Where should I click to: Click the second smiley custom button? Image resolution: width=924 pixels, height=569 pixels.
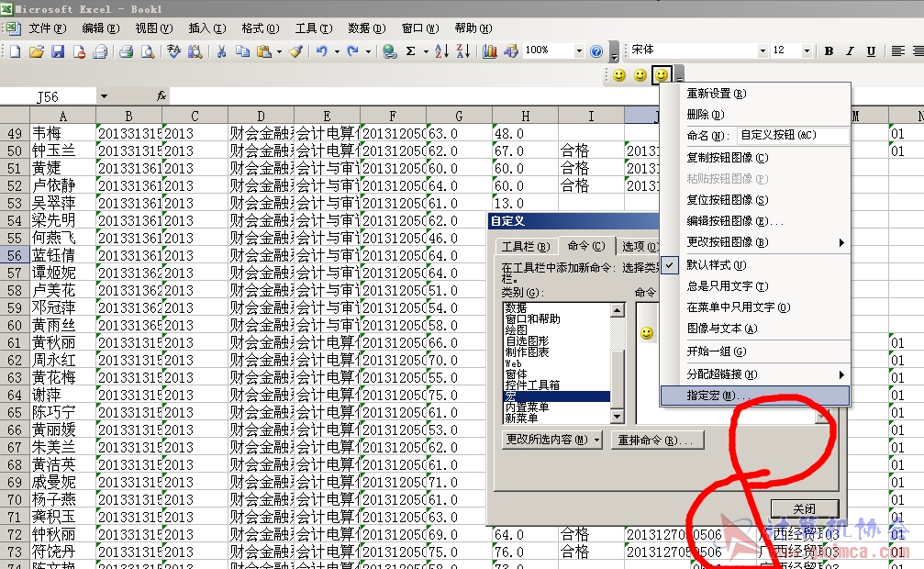click(x=640, y=75)
